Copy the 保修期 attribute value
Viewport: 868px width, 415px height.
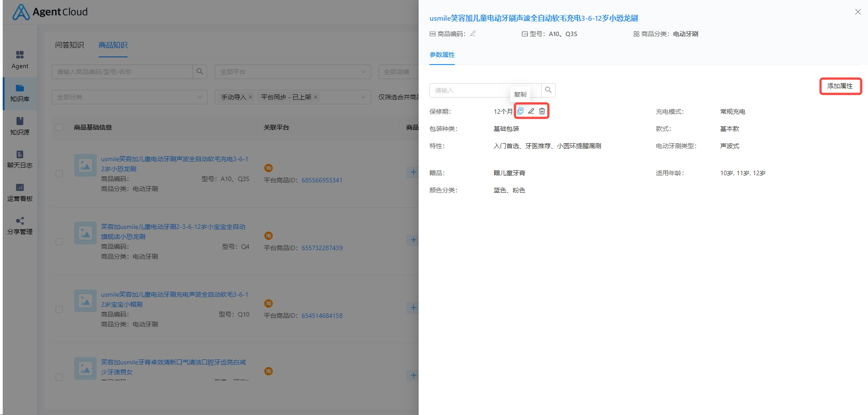(520, 111)
